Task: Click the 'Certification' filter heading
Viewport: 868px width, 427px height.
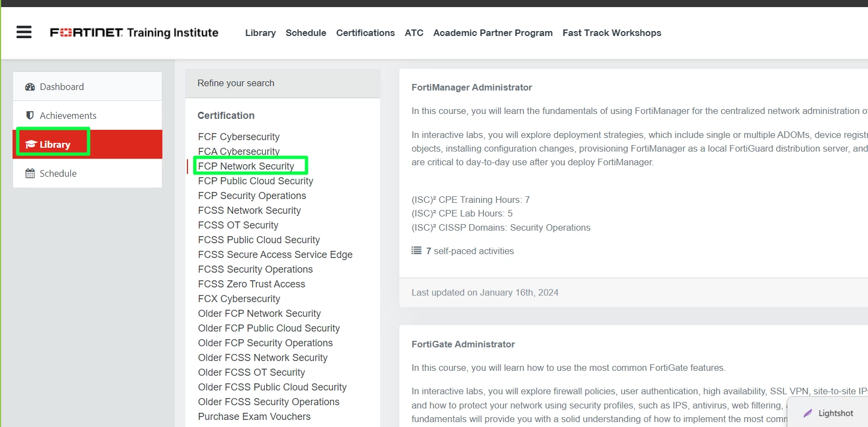Action: (x=226, y=116)
